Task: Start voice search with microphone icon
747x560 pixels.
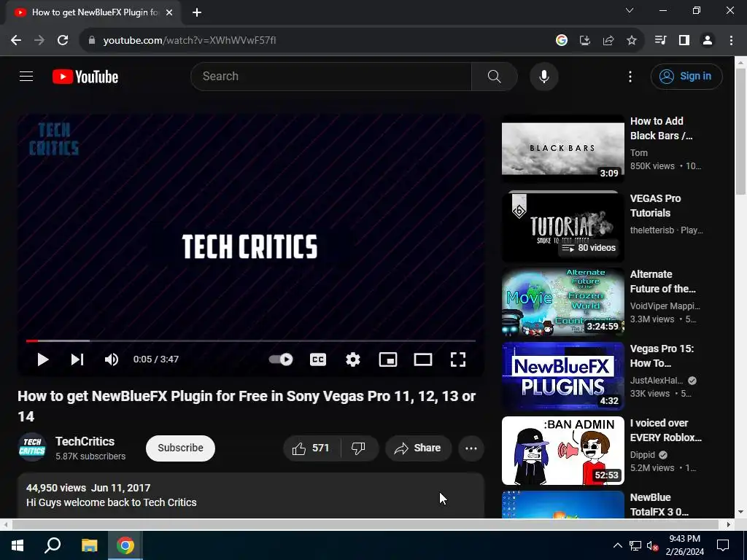Action: click(543, 76)
